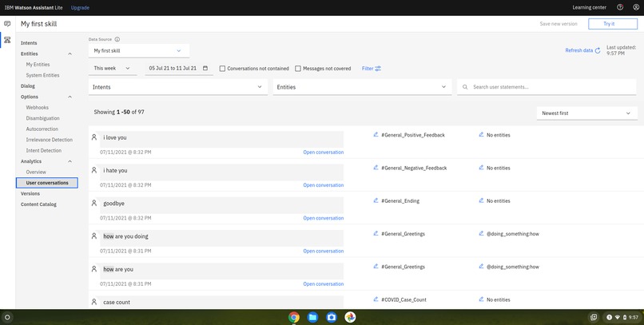Toggle 'Conversations not contained' checkbox

tap(222, 69)
